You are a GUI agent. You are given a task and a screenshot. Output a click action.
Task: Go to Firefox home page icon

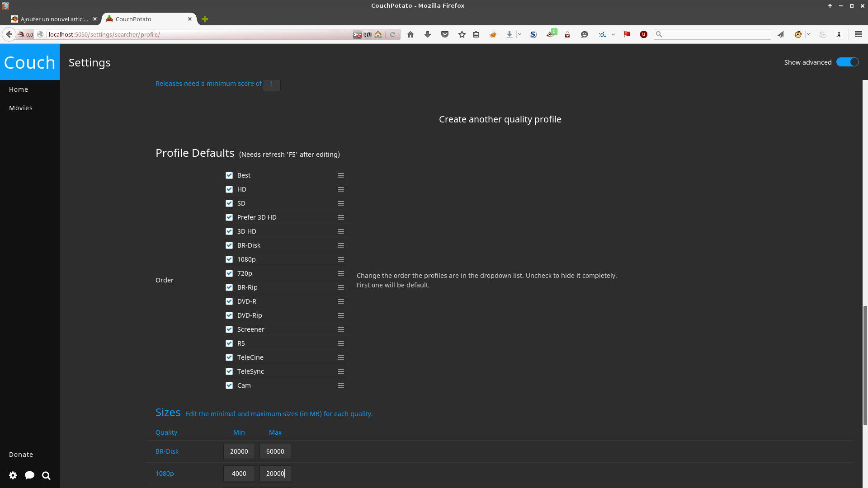(x=410, y=34)
